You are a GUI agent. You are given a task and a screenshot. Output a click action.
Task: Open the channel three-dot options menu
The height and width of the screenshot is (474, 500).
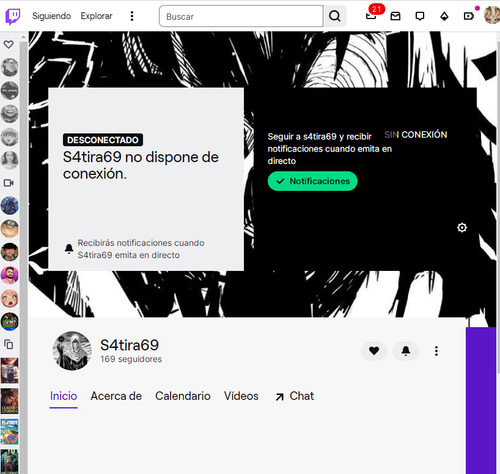(x=436, y=351)
